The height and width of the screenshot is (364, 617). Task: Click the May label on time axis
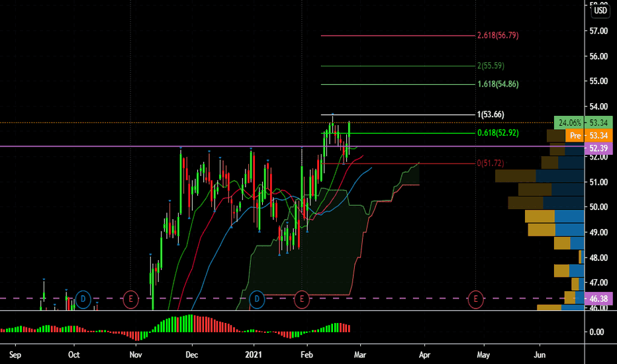(483, 355)
